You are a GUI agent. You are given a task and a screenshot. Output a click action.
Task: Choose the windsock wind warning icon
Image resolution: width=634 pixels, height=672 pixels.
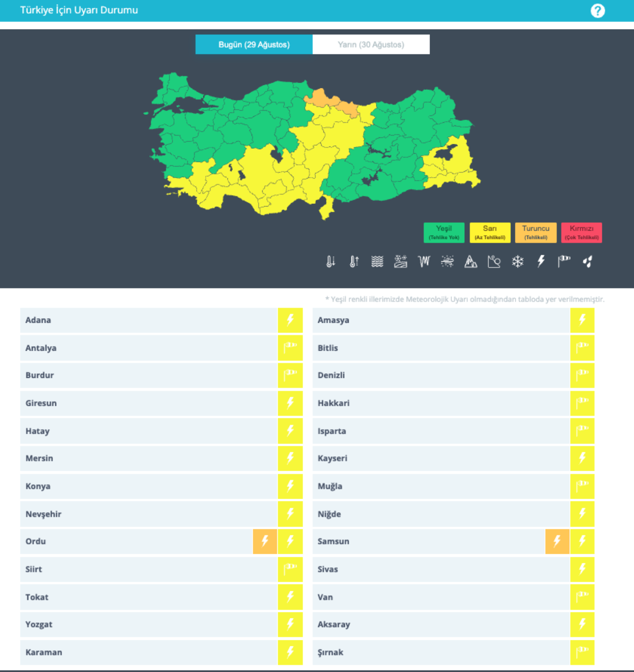[x=564, y=261]
